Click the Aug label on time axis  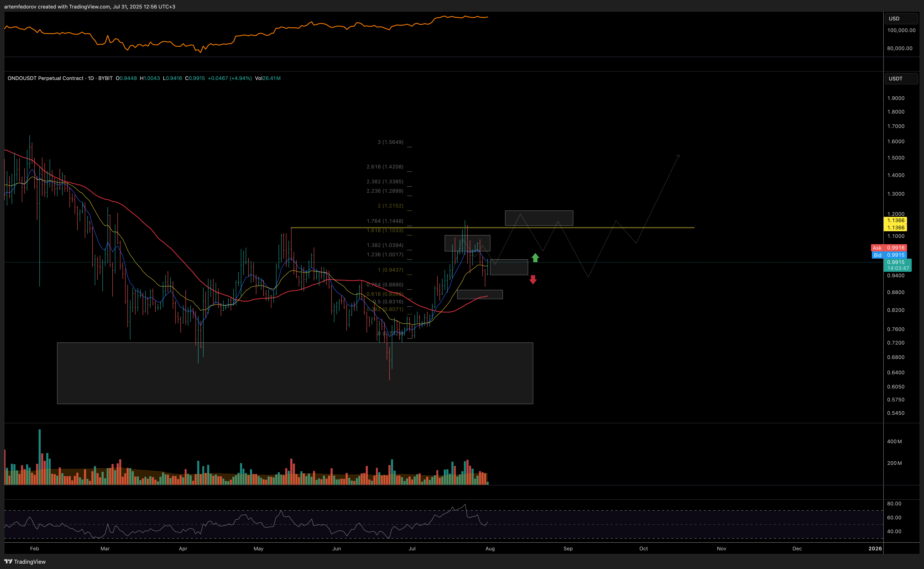pos(490,548)
